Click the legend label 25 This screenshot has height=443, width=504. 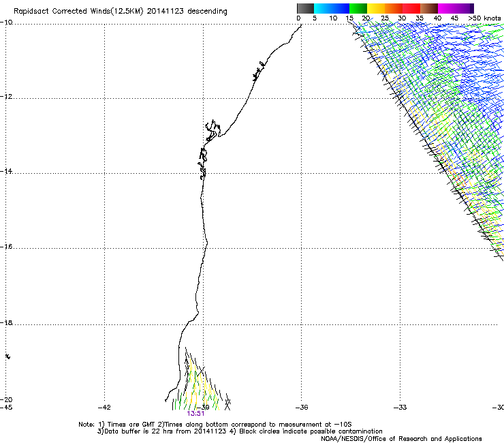click(x=385, y=18)
